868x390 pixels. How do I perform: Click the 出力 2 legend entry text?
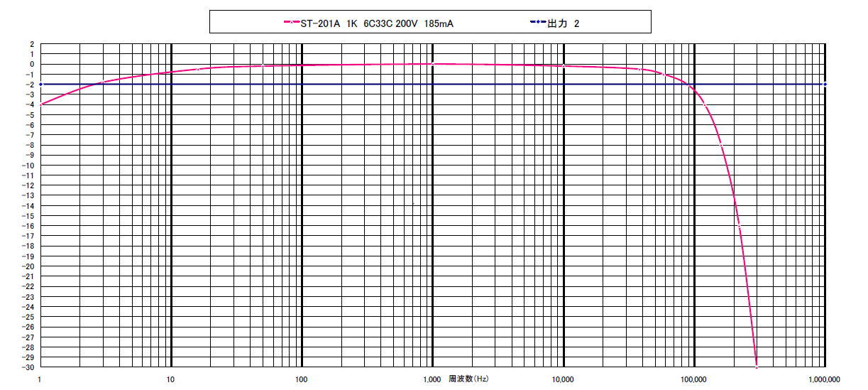click(564, 23)
